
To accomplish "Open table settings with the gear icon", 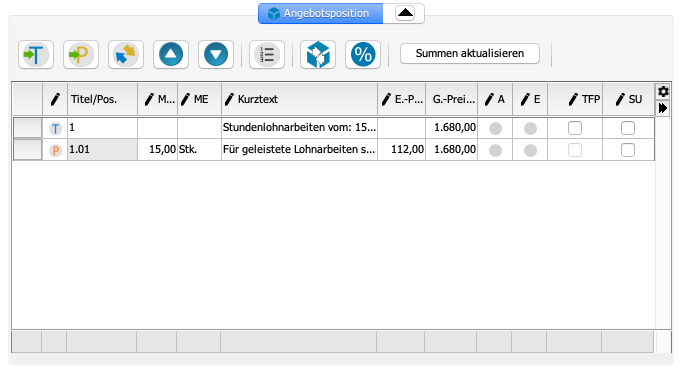I will coord(663,92).
